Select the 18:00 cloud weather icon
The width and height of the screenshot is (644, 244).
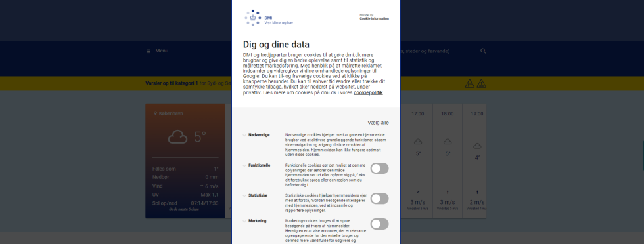pos(448,142)
